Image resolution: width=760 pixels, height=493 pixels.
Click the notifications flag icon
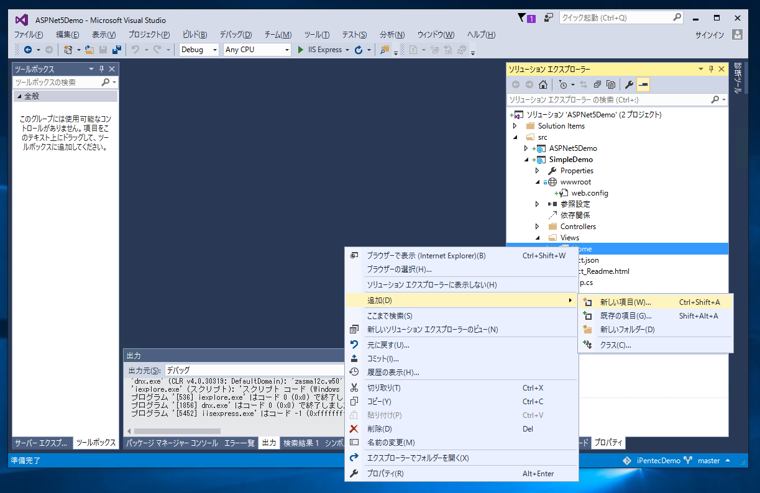click(522, 18)
